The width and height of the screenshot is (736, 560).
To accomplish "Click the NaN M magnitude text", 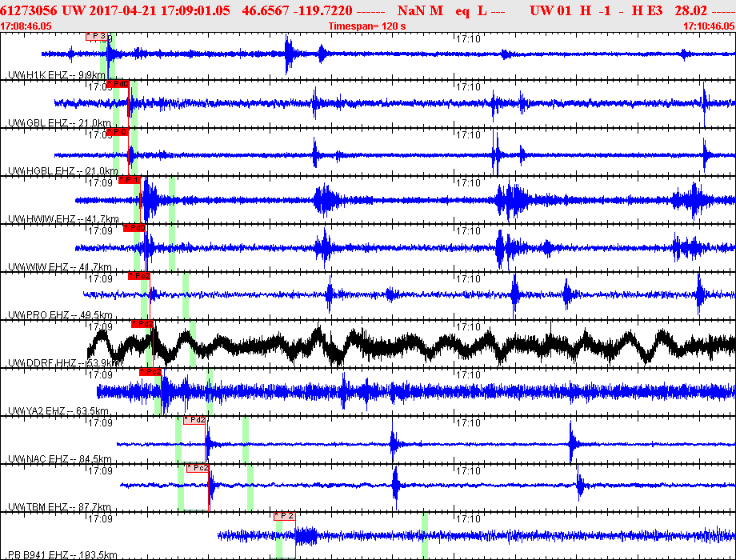I will (x=420, y=10).
